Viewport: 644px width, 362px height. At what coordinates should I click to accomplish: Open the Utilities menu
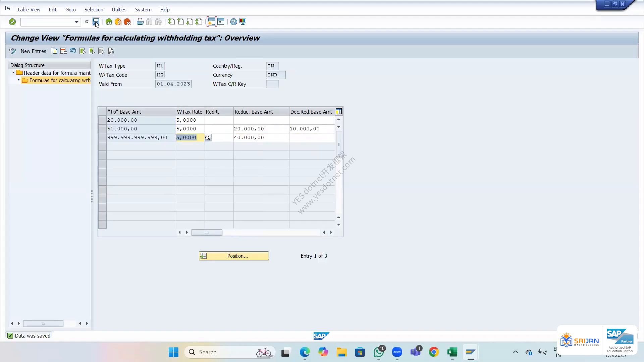click(x=119, y=10)
